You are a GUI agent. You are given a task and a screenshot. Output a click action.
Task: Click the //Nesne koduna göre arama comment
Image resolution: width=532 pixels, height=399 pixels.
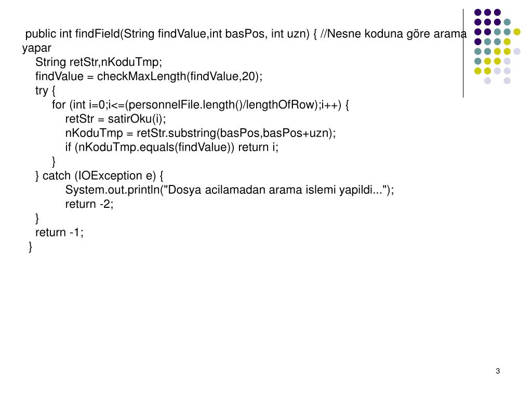(x=394, y=34)
